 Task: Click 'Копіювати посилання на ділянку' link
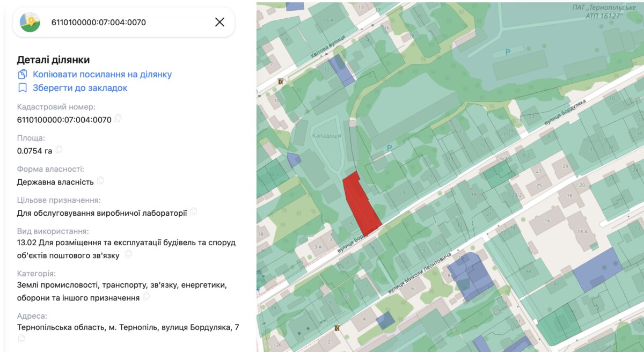pos(102,74)
